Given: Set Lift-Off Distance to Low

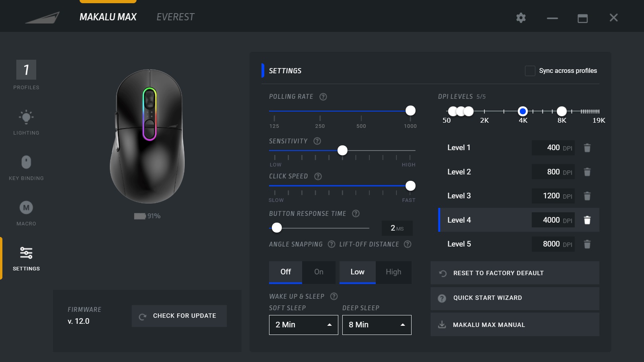Looking at the screenshot, I should click(357, 272).
